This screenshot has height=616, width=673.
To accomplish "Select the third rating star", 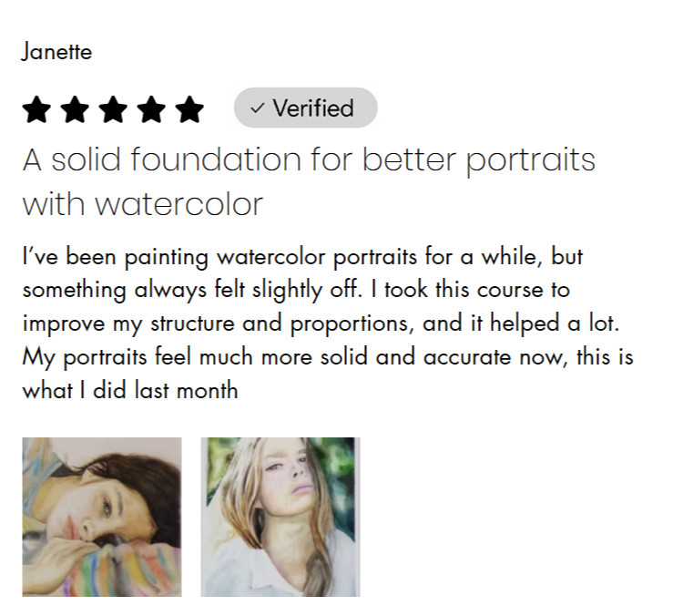I will coord(113,109).
